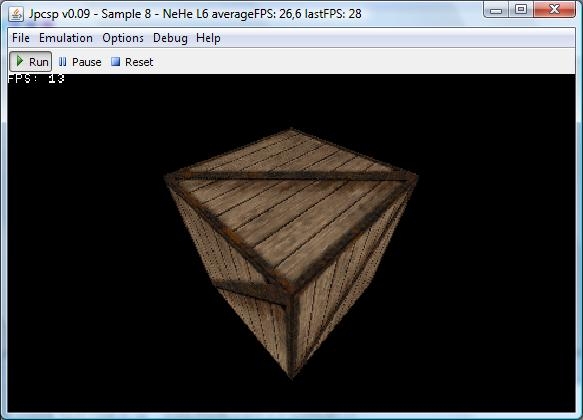583x420 pixels.
Task: Start emulation with the Run label
Action: point(39,62)
